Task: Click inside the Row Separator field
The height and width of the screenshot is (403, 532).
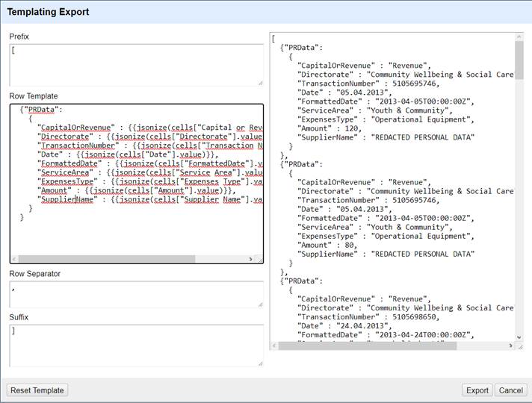Action: [x=134, y=294]
